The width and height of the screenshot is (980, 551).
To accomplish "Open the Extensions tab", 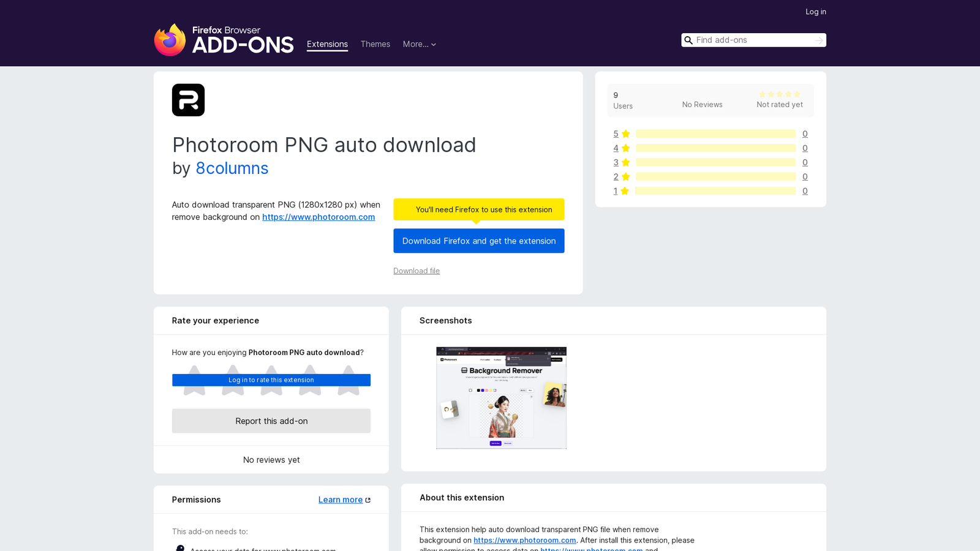I will pos(327,44).
